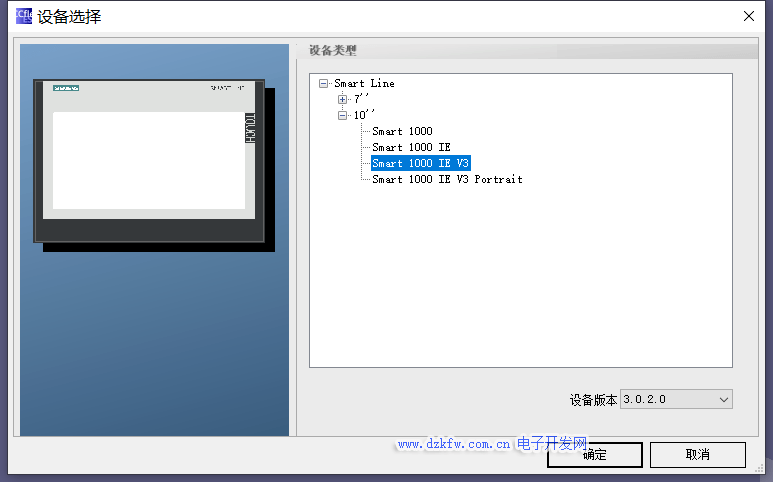Click the TOUCH label on the preview panel
Image resolution: width=773 pixels, height=482 pixels.
[250, 127]
